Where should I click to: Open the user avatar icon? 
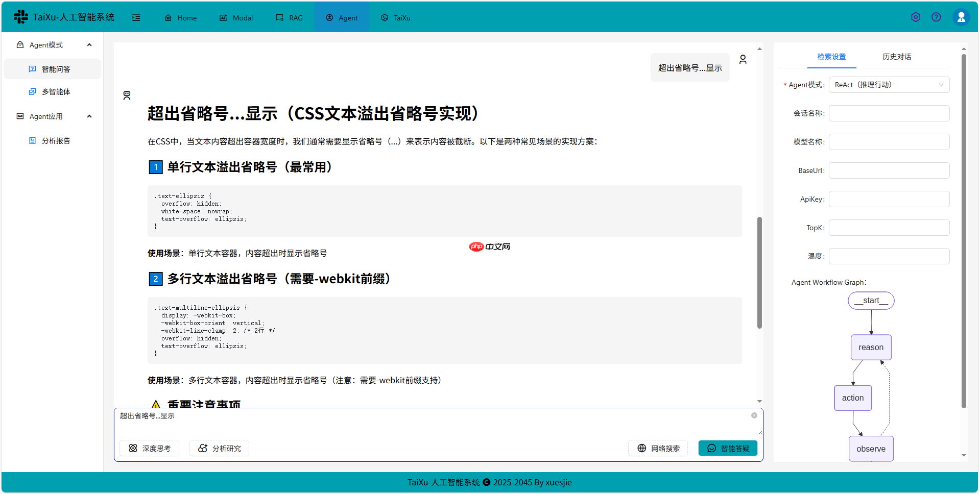tap(961, 16)
